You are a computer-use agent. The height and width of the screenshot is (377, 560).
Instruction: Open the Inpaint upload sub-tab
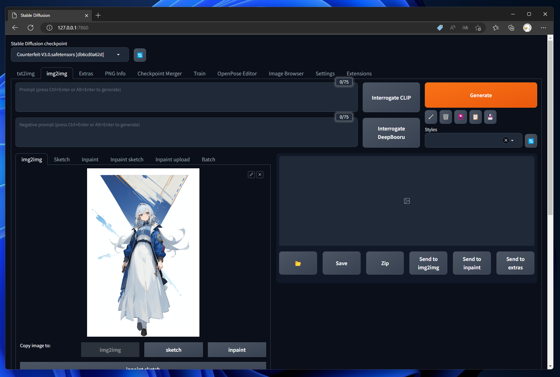(172, 160)
